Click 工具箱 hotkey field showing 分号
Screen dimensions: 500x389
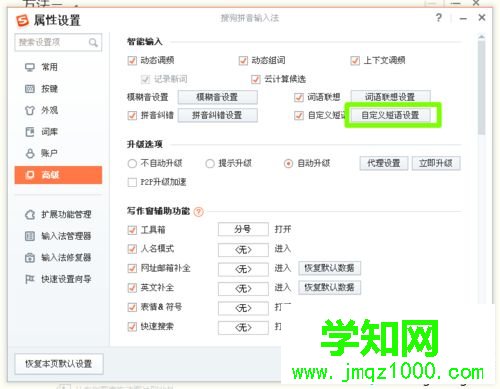[x=243, y=229]
